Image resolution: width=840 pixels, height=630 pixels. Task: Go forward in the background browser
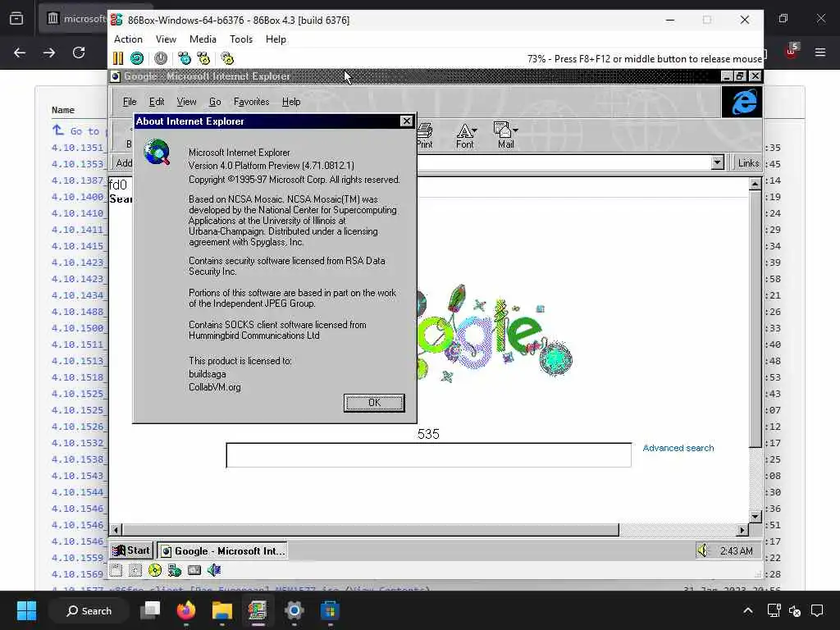pyautogui.click(x=49, y=52)
